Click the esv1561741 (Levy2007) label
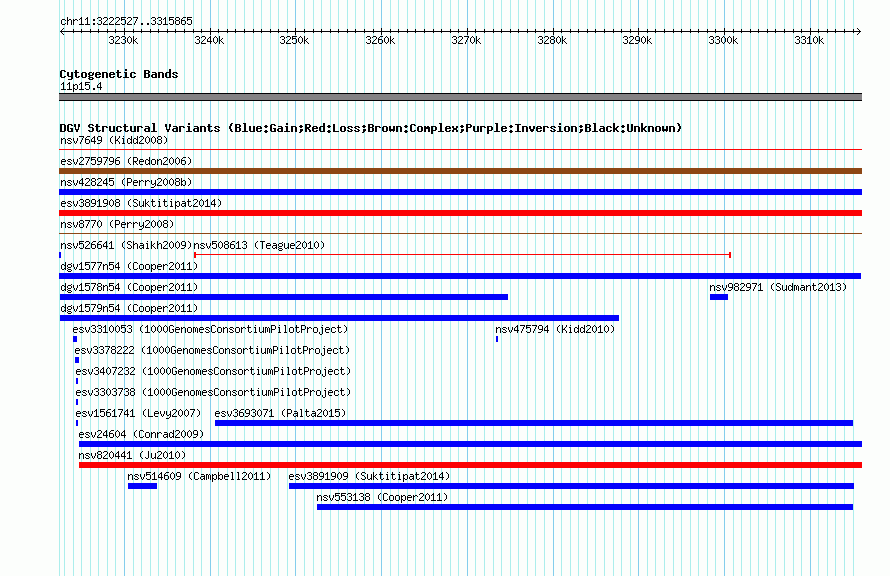This screenshot has width=890, height=576. (138, 413)
